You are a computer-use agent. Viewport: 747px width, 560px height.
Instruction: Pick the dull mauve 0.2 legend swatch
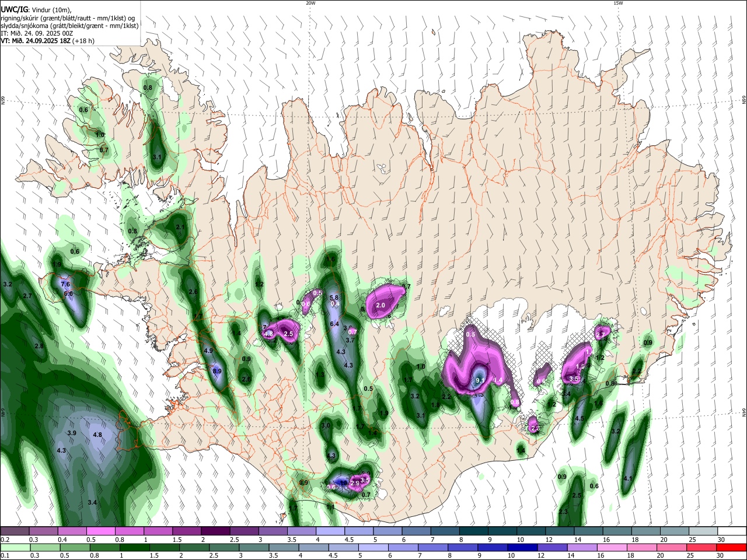click(x=15, y=531)
